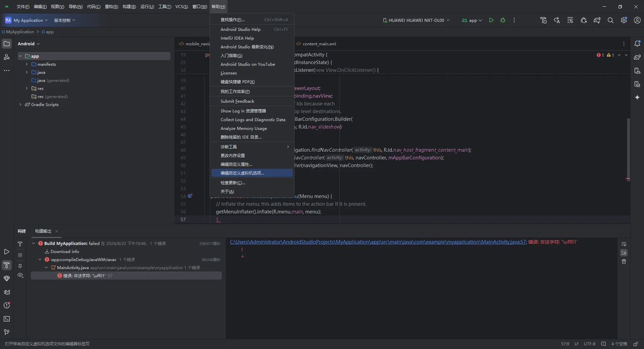Open Terminal tool window from left sidebar
The height and width of the screenshot is (349, 644).
pos(6,319)
